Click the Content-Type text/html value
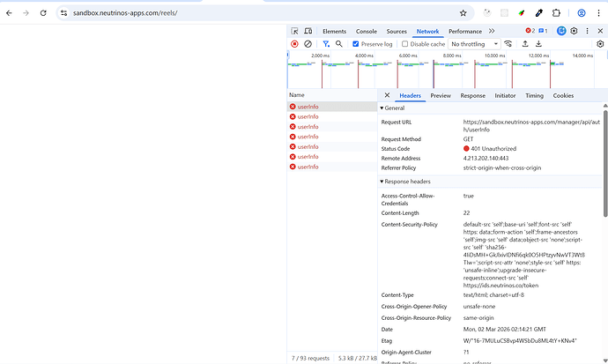608x364 pixels. [x=493, y=295]
